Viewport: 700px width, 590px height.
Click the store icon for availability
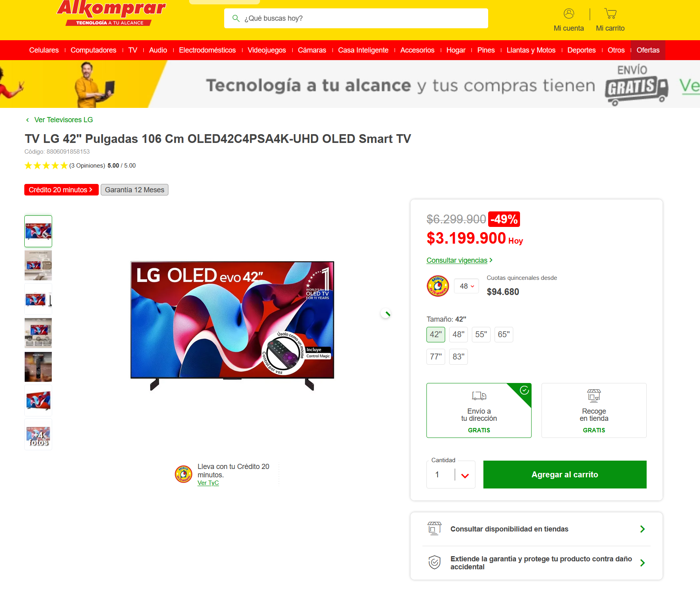click(434, 528)
